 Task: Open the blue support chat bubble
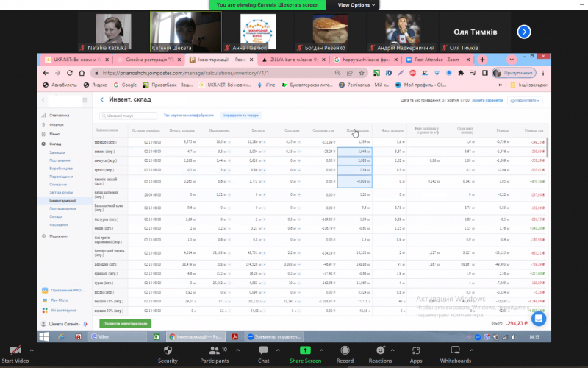pos(539,319)
